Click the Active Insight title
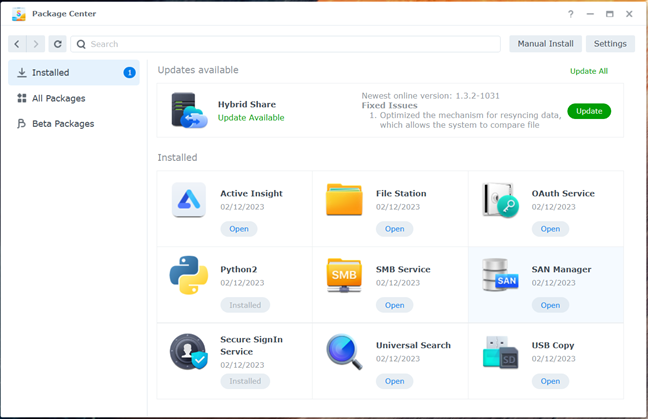648x419 pixels. [251, 193]
